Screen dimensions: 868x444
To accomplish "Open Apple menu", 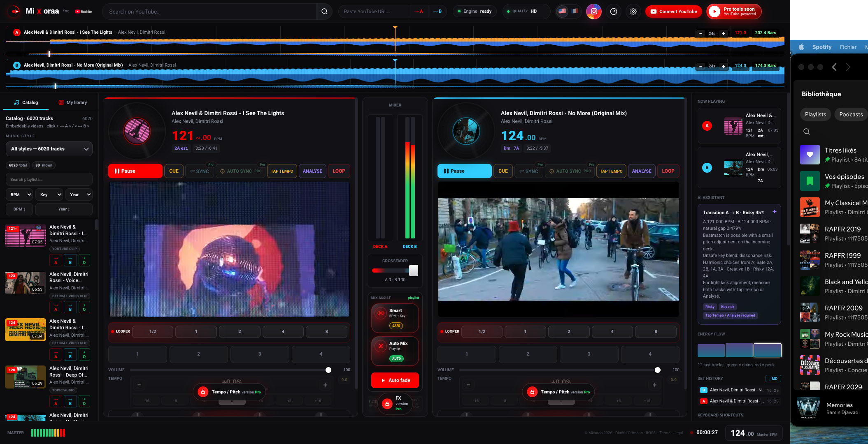I will tap(801, 47).
